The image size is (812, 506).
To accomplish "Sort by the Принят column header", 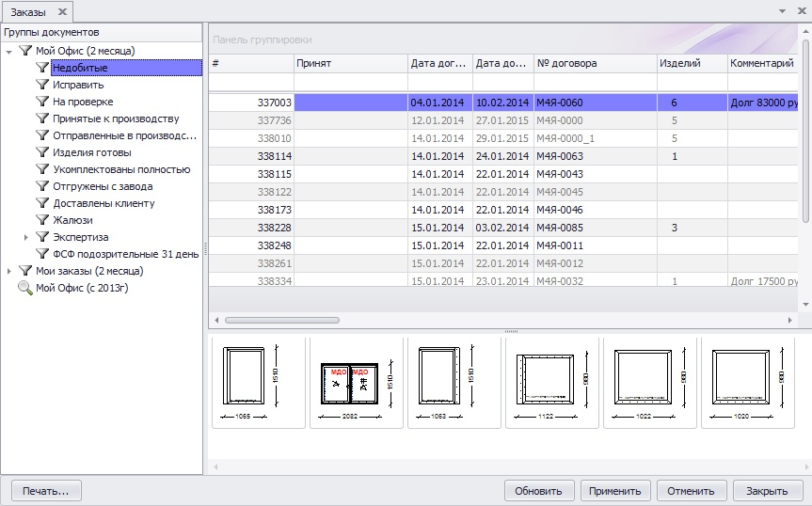I will [351, 63].
